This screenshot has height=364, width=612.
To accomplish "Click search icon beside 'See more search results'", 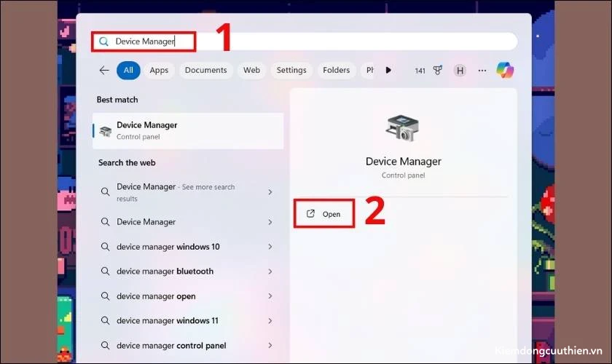I will point(106,191).
